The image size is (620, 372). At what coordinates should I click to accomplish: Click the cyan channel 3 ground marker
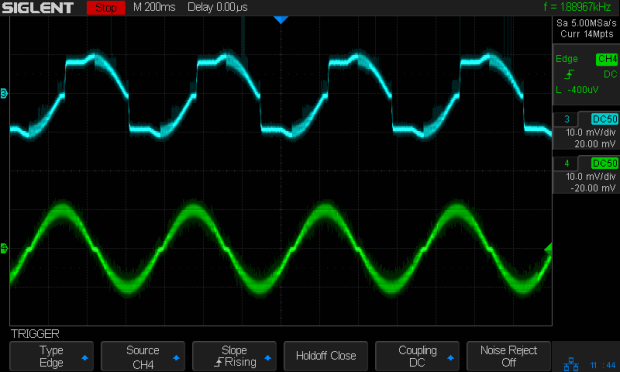(x=4, y=94)
